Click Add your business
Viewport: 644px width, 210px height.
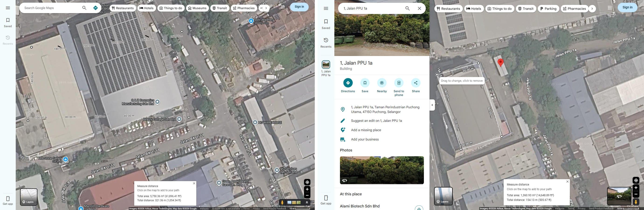pos(382,139)
